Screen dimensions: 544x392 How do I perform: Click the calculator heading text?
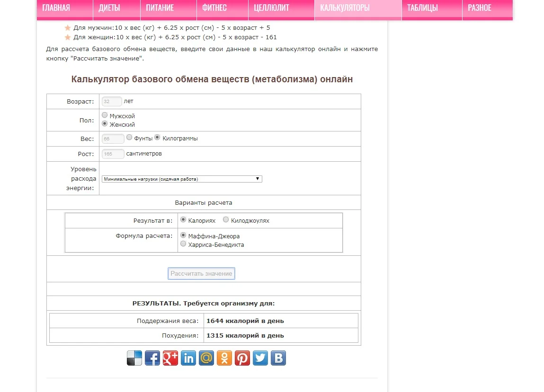click(x=212, y=79)
